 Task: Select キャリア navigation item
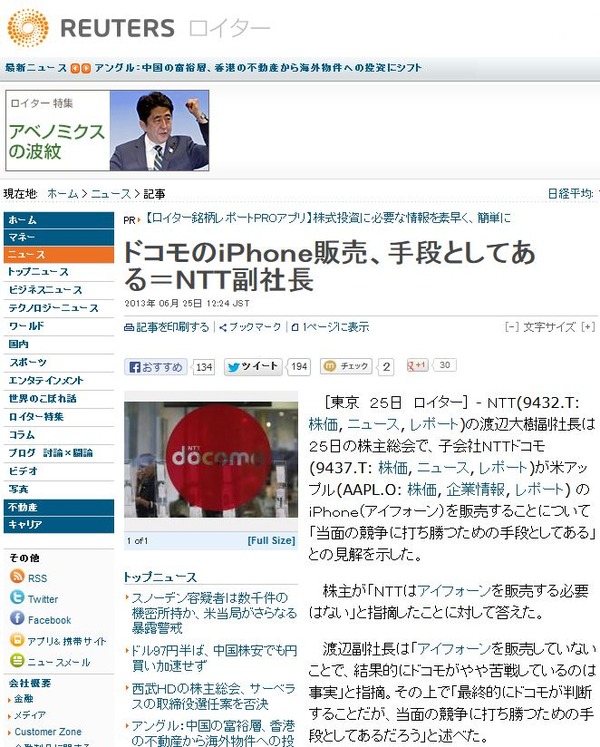[x=59, y=525]
